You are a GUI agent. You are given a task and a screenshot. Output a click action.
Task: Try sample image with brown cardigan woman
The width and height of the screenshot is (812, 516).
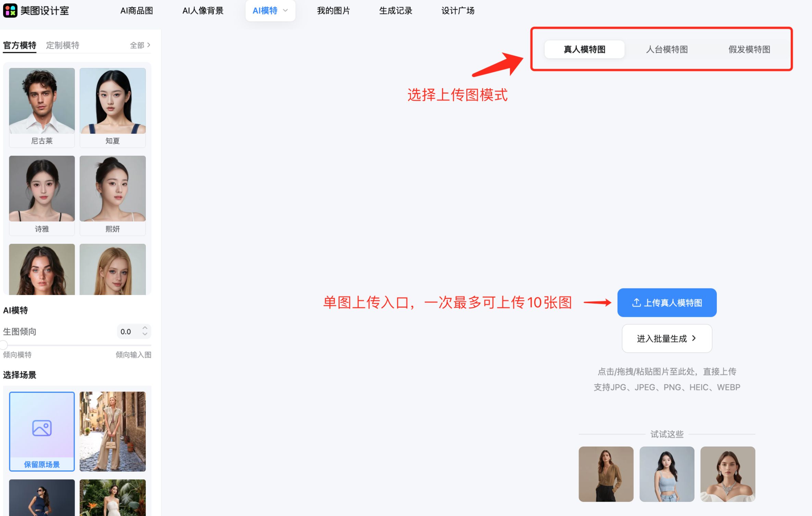coord(606,474)
